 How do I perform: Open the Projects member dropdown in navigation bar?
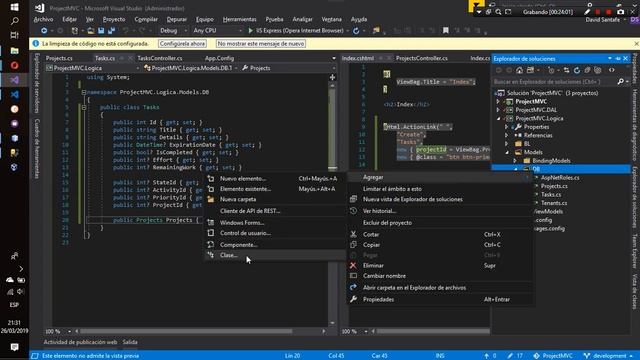pyautogui.click(x=288, y=68)
